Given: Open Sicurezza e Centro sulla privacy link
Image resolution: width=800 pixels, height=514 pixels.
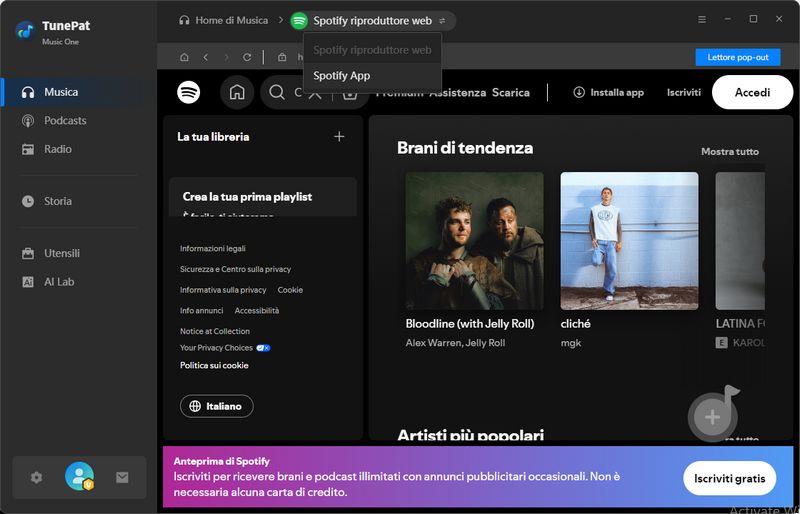Looking at the screenshot, I should pyautogui.click(x=235, y=269).
